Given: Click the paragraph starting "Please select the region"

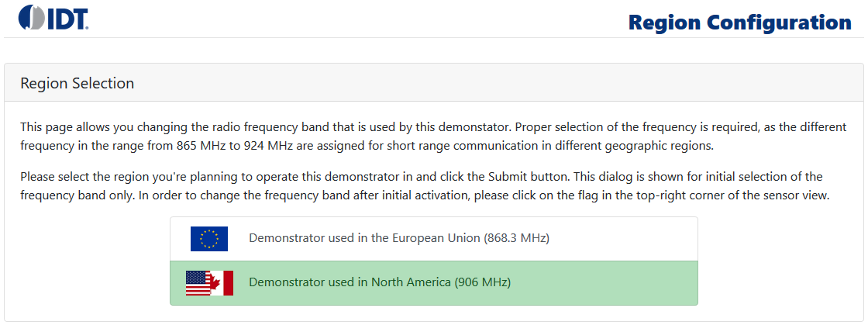Looking at the screenshot, I should pyautogui.click(x=310, y=177).
